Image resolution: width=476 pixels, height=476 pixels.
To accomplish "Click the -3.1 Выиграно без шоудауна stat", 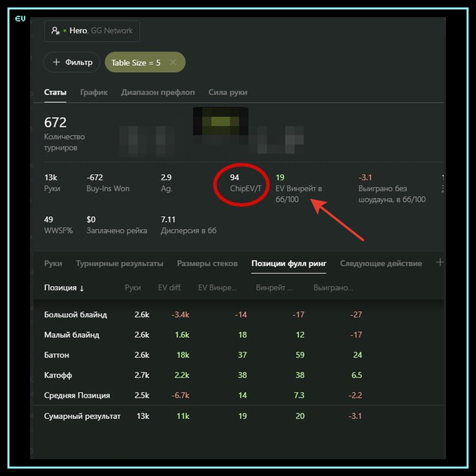I will click(392, 188).
